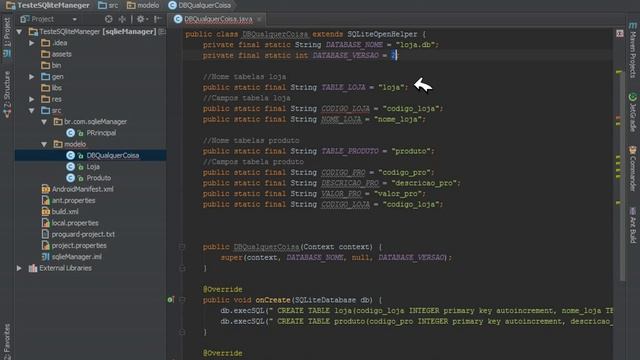
Task: Open the Favorites tool window tab
Action: point(7,341)
